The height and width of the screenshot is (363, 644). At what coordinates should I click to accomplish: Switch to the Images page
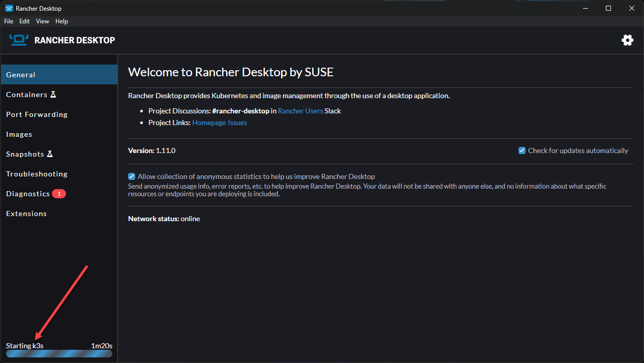tap(59, 134)
